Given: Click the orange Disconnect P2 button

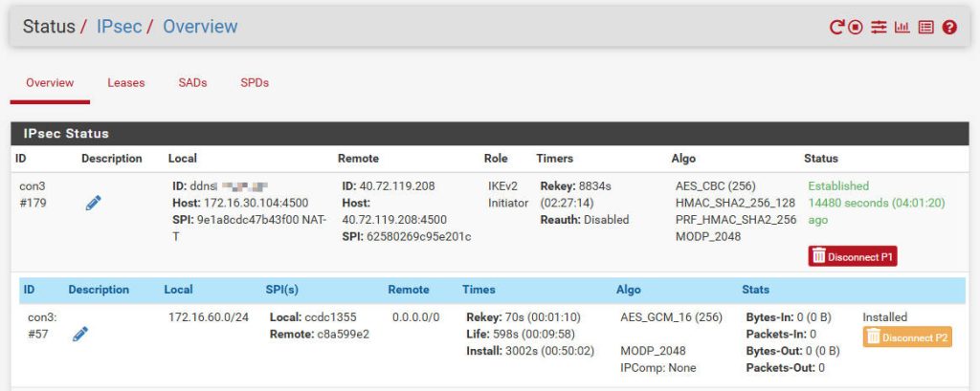Looking at the screenshot, I should (x=907, y=337).
